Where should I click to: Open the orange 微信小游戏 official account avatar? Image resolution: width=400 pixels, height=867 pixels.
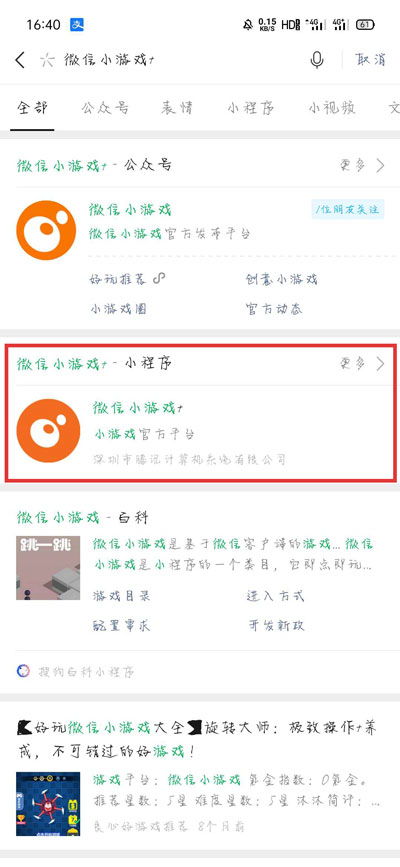click(46, 230)
